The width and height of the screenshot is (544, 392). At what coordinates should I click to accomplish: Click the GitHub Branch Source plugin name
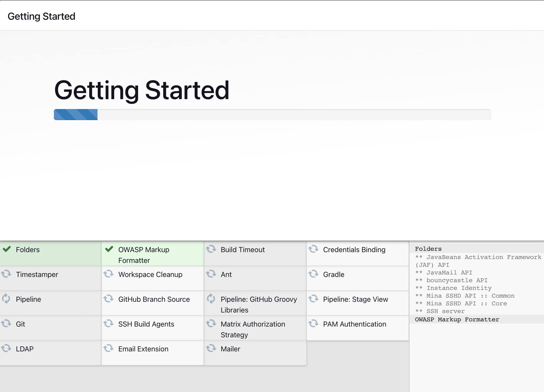pos(154,299)
